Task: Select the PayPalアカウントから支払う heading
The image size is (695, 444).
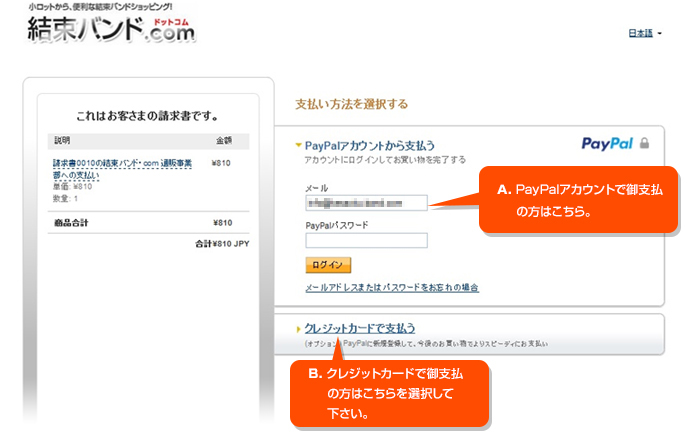Action: 370,145
